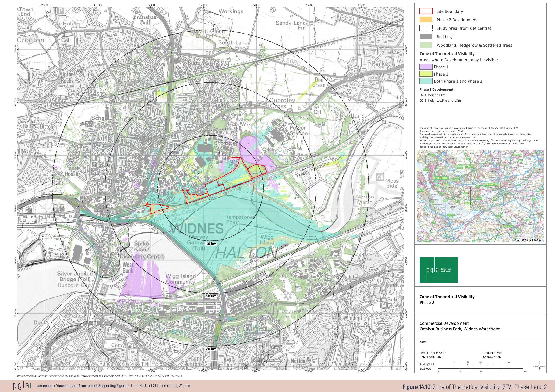Click the pgla logo in bottom-left footer

22,386
